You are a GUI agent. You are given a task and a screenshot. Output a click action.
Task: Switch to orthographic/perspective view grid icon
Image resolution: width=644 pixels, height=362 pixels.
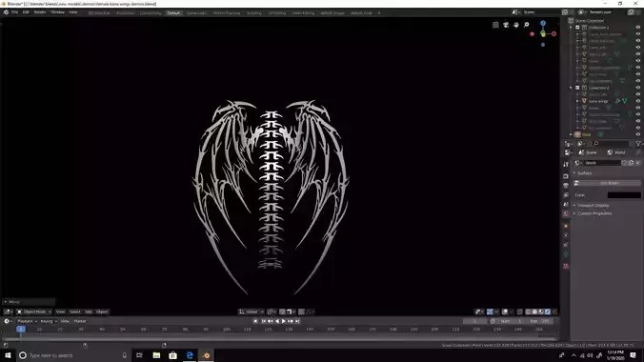pyautogui.click(x=495, y=25)
